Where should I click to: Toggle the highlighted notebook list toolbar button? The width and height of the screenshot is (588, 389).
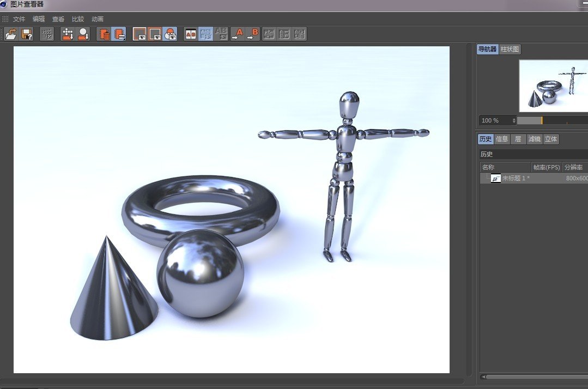pyautogui.click(x=119, y=34)
